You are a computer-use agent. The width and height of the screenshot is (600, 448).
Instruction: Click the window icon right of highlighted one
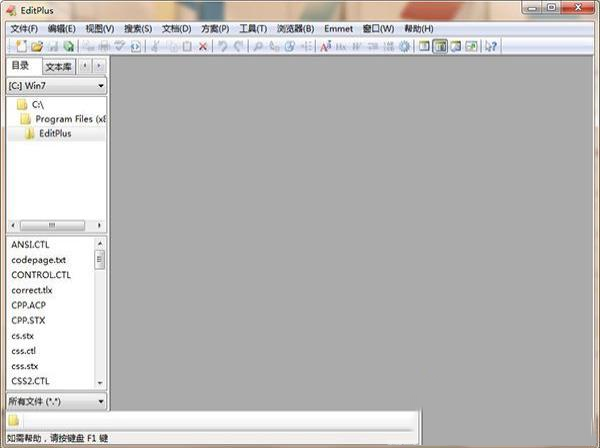tap(456, 46)
